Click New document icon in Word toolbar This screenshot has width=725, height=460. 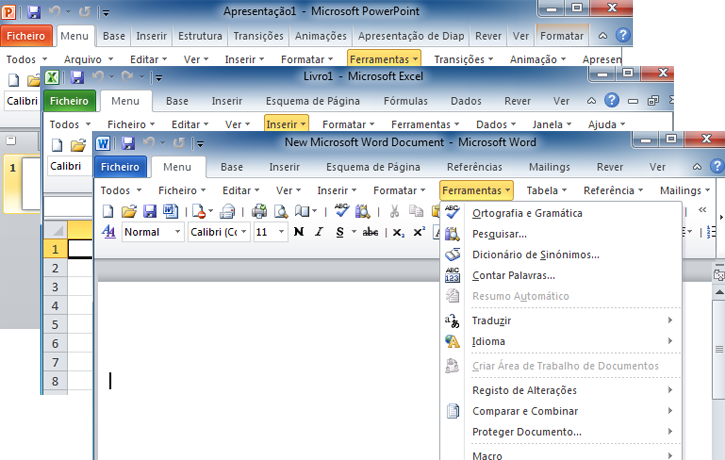click(108, 212)
